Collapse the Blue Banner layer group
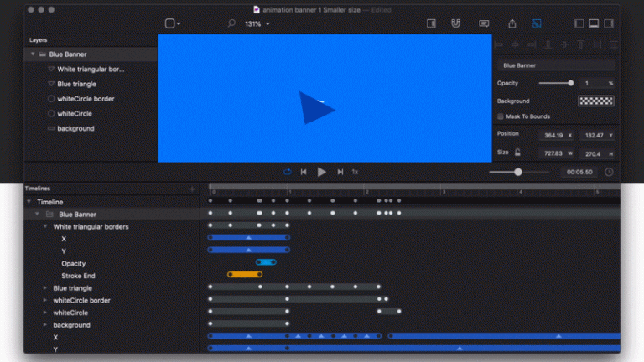The height and width of the screenshot is (362, 644). (33, 54)
